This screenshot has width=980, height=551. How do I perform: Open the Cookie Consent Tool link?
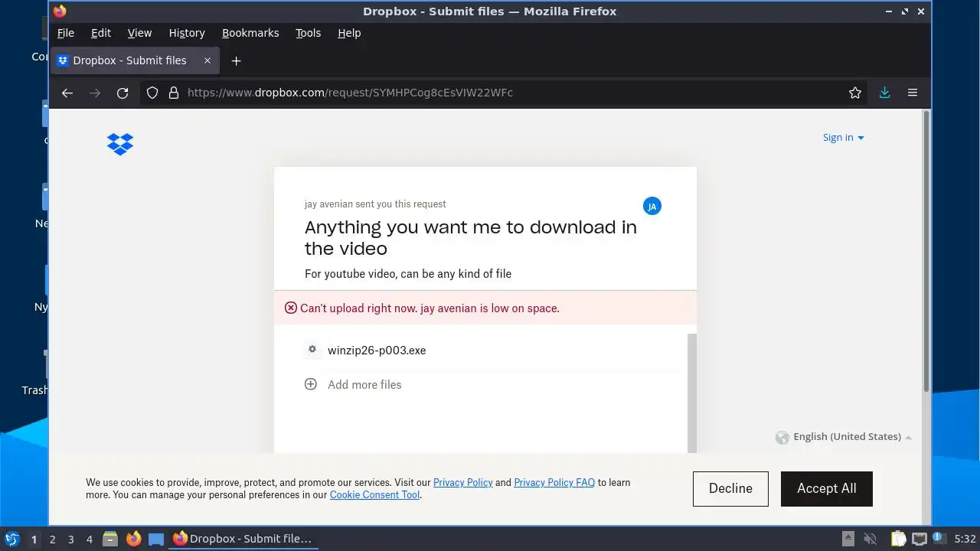click(375, 494)
